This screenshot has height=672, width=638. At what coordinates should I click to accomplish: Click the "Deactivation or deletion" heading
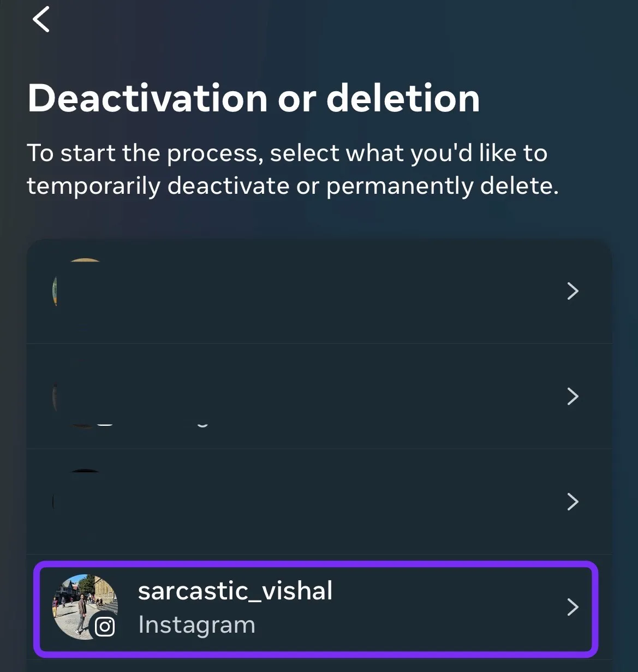[254, 98]
